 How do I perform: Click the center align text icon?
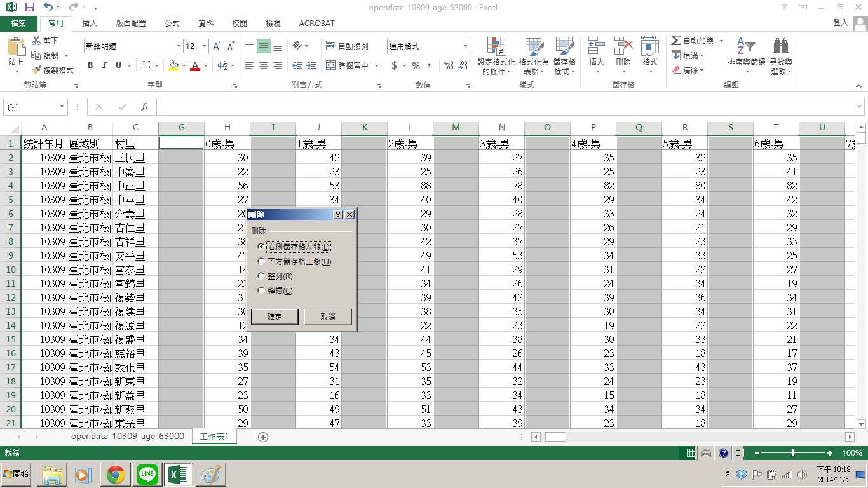(264, 65)
